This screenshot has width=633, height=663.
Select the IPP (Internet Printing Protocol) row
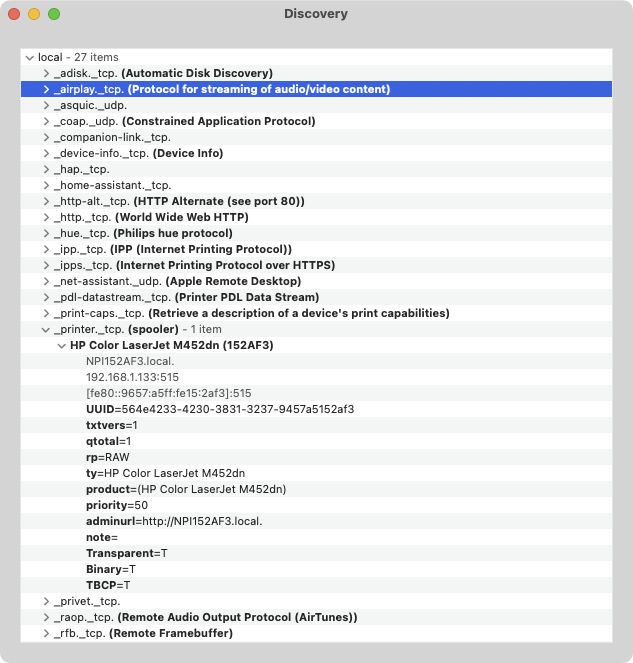point(316,249)
